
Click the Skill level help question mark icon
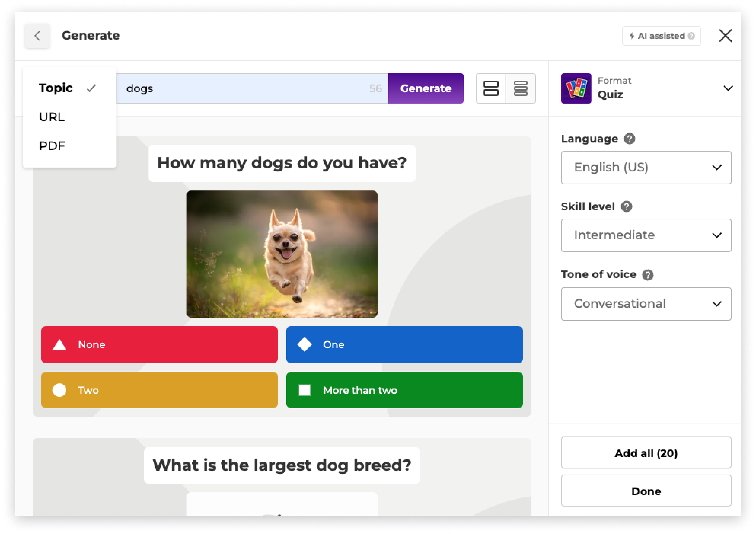pos(627,206)
